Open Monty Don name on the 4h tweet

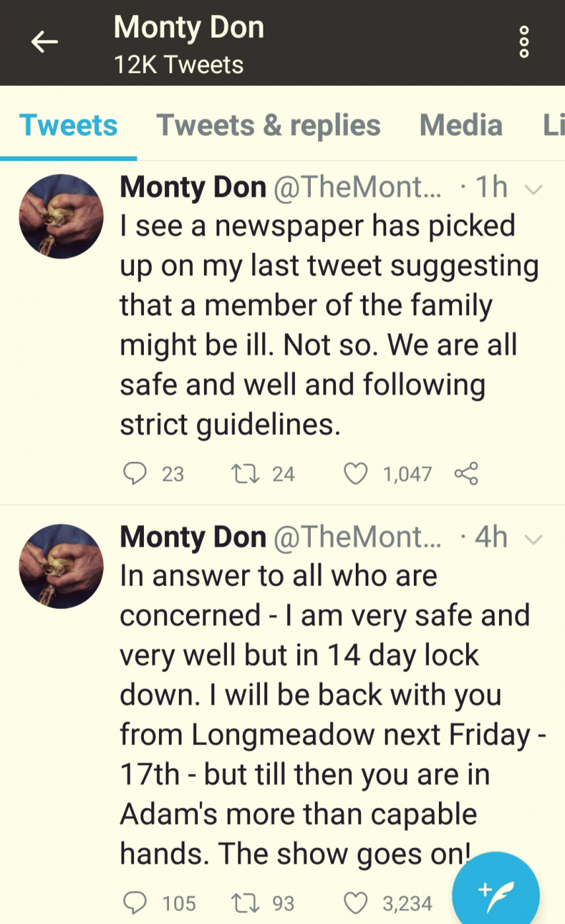pyautogui.click(x=193, y=537)
